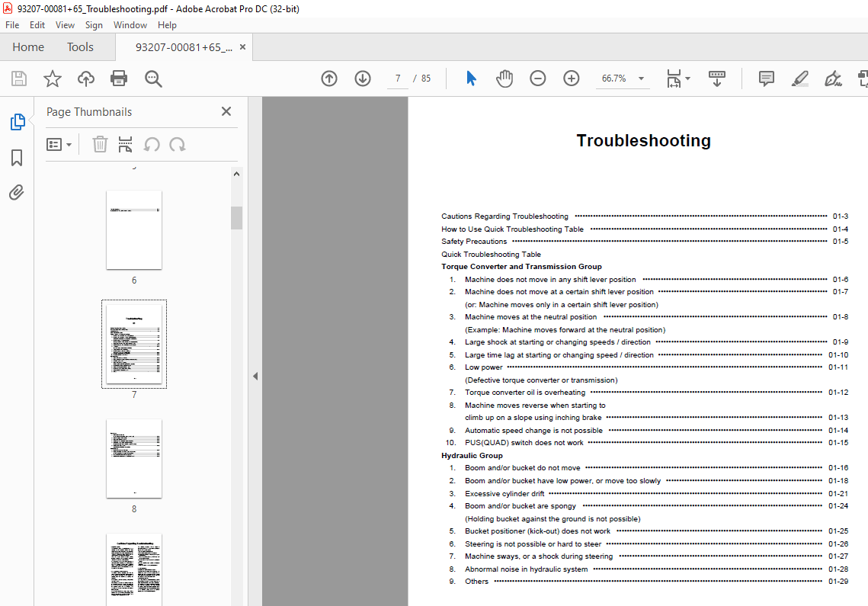Open the Page Thumbnails panel icon
Screen dimensions: 868x606
pos(16,121)
